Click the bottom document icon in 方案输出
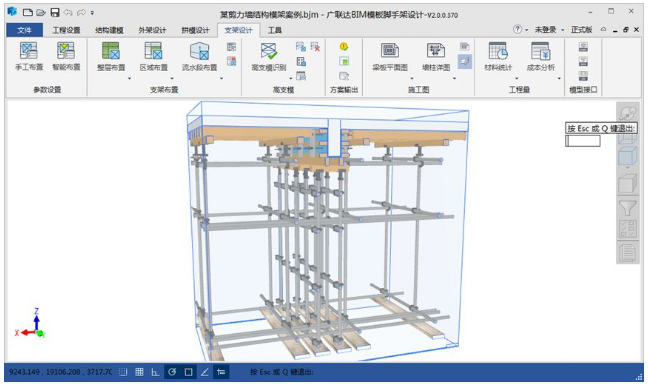The height and width of the screenshot is (386, 649). point(344,76)
